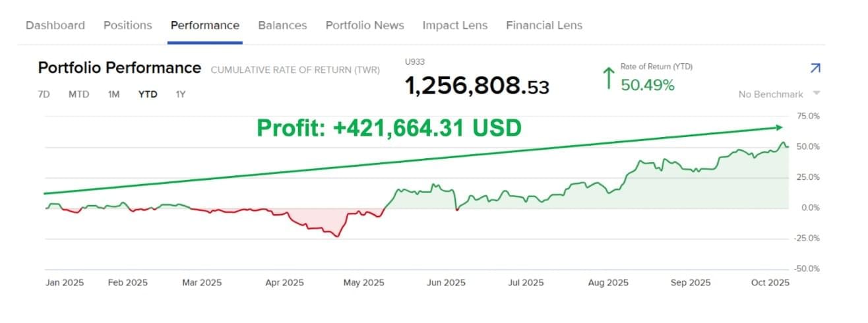Click the Oct 2025 label on the timeline axis

point(770,283)
